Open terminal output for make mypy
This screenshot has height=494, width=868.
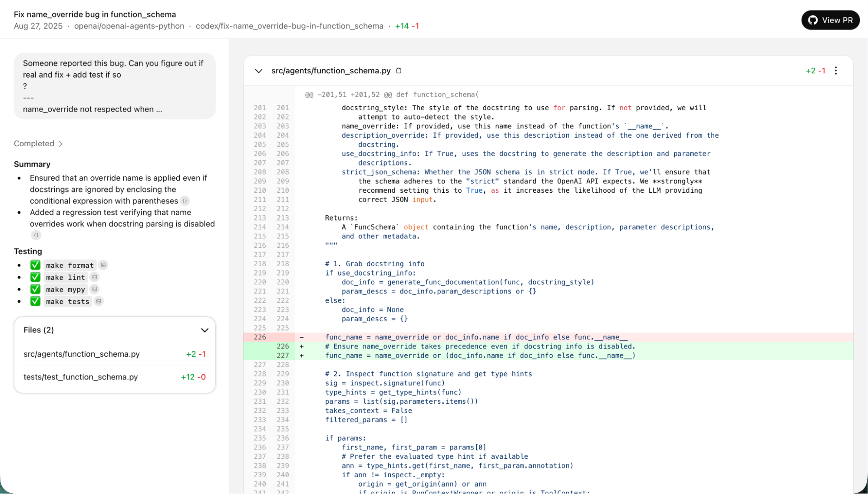coord(94,289)
